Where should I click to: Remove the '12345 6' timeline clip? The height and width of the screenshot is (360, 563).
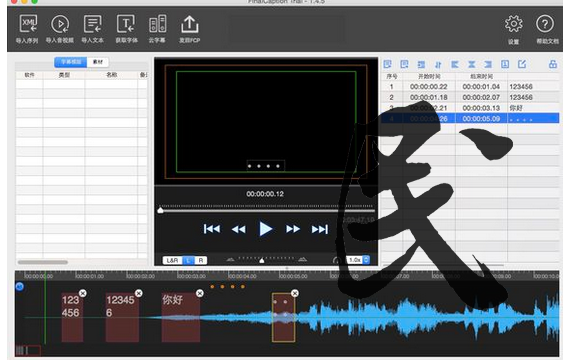[x=139, y=293]
